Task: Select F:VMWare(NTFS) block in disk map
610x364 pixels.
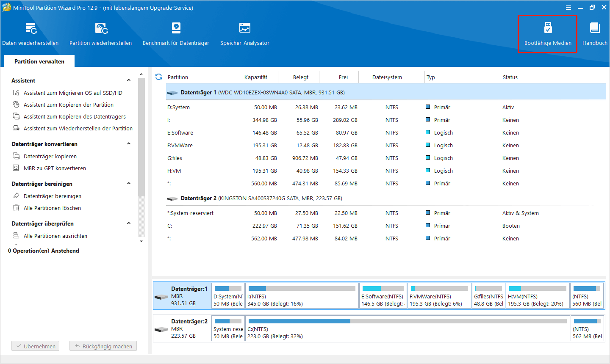Action: pos(440,296)
